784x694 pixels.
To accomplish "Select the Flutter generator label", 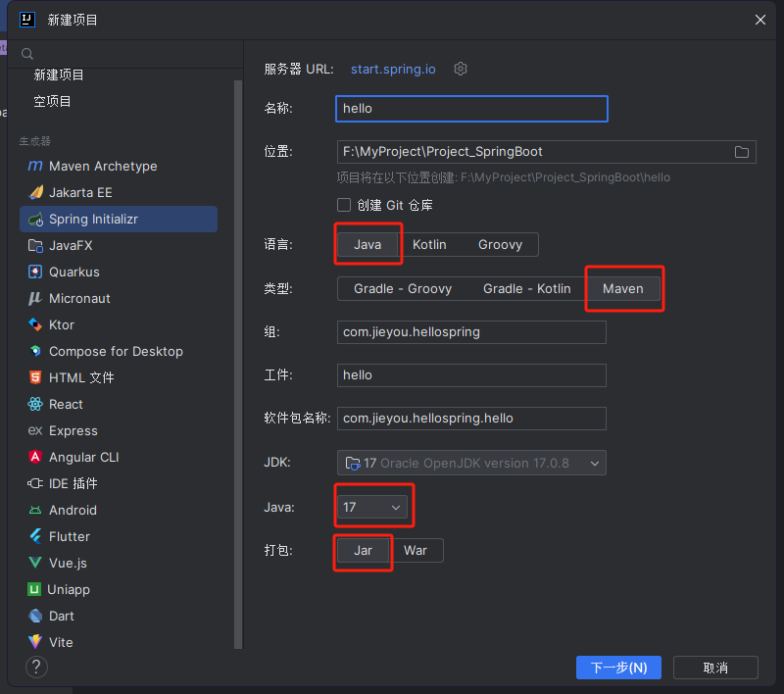I will point(70,536).
